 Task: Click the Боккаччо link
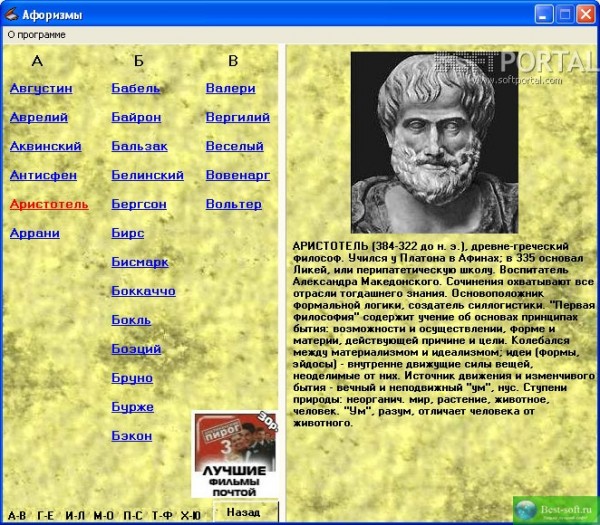coord(143,292)
